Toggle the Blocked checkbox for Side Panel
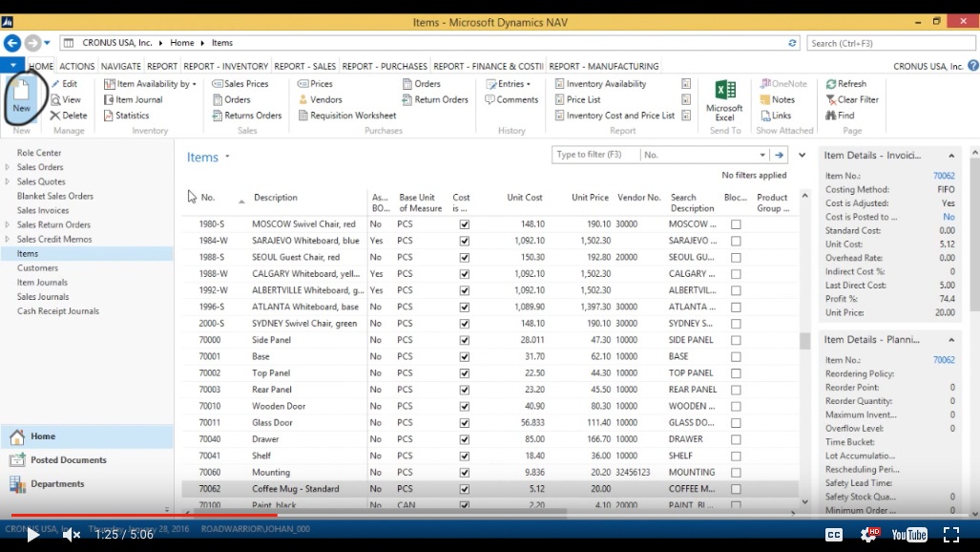Screen dimensions: 980x552 (x=733, y=339)
